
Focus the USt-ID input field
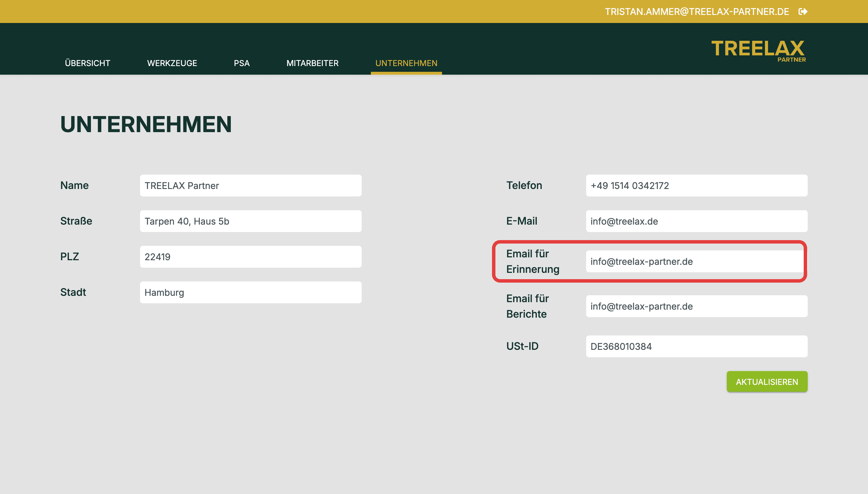pos(697,346)
